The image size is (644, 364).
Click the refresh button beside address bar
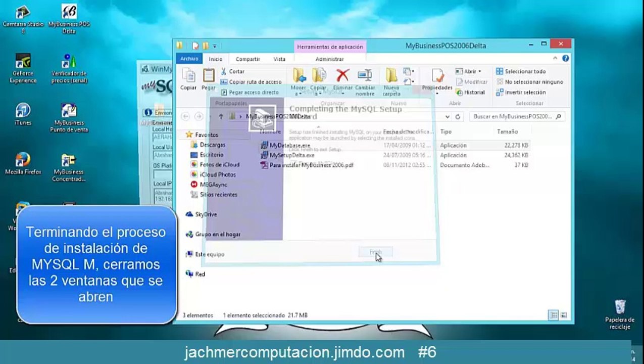pyautogui.click(x=458, y=116)
